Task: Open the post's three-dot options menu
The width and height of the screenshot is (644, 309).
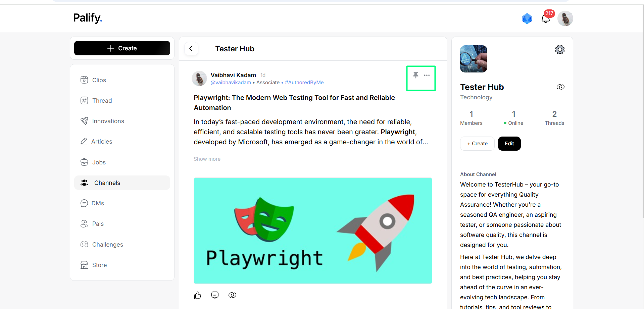Action: [x=427, y=75]
